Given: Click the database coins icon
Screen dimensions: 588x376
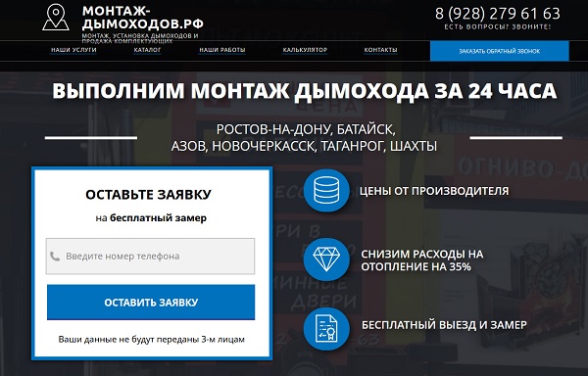Looking at the screenshot, I should (326, 190).
